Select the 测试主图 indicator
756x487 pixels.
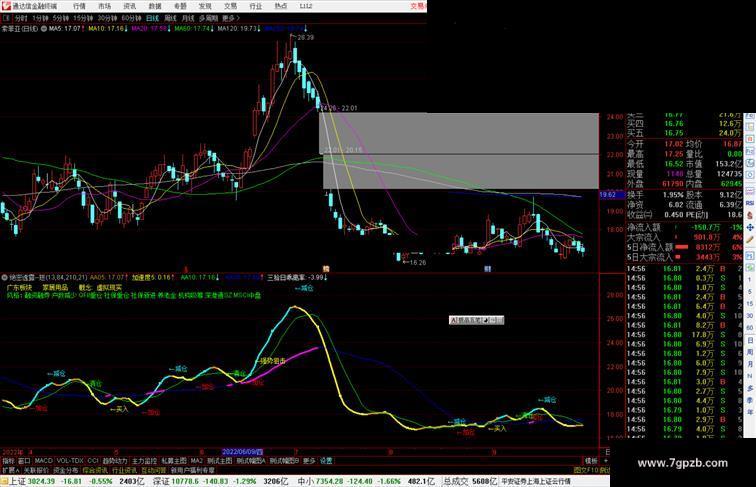click(x=219, y=461)
